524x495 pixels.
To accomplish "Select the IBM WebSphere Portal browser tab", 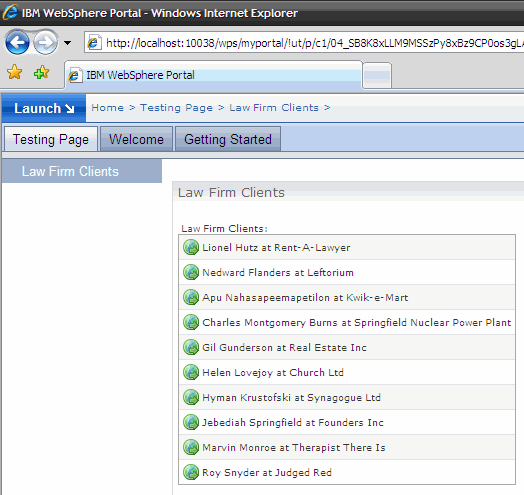I will click(x=213, y=75).
